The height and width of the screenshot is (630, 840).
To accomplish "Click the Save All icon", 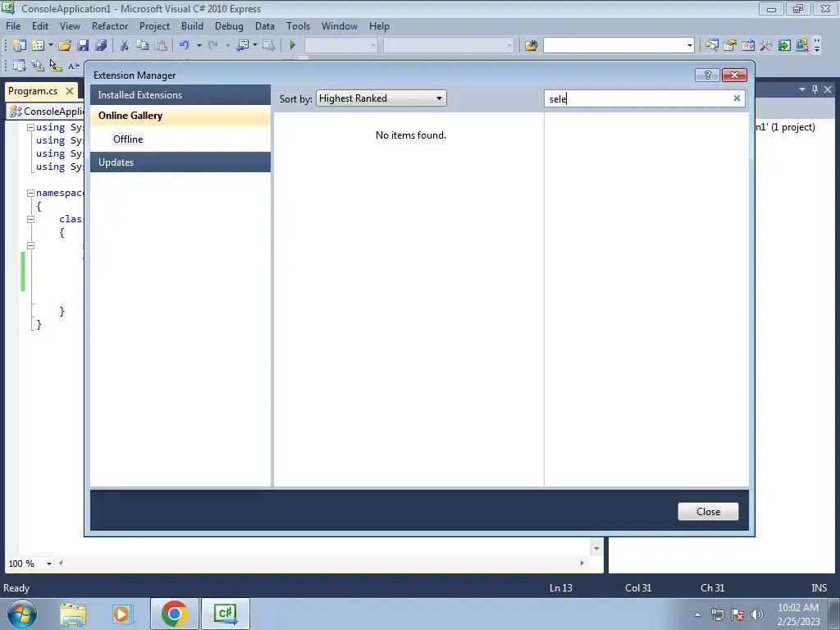I will coord(101,46).
